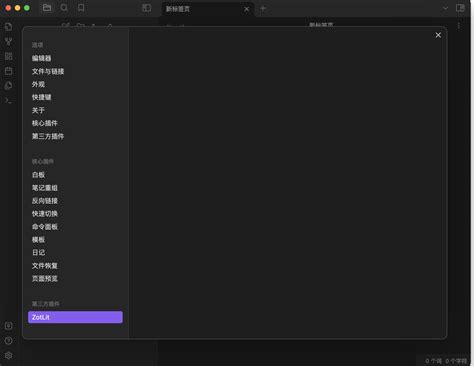
Task: Click the 0 个词 word count
Action: (x=433, y=361)
